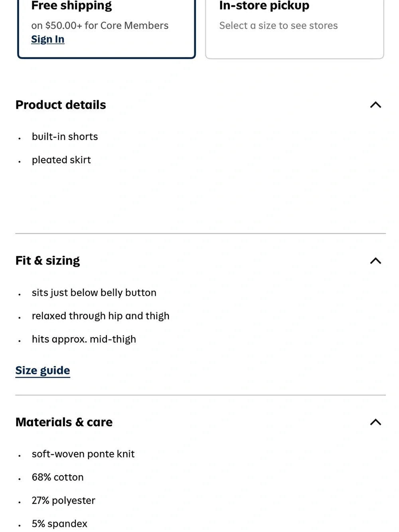This screenshot has width=399, height=532.
Task: Click 'Select a size to see stores' text
Action: pos(279,26)
